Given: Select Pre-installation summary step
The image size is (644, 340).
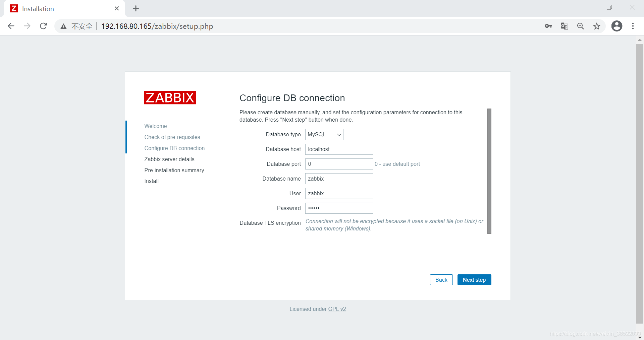Looking at the screenshot, I should [174, 170].
